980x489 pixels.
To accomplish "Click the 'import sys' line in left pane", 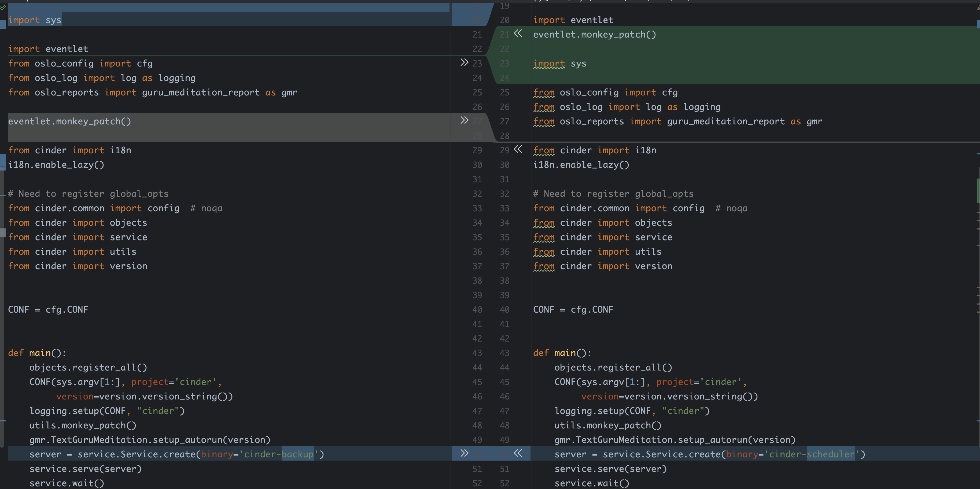I will click(x=35, y=20).
